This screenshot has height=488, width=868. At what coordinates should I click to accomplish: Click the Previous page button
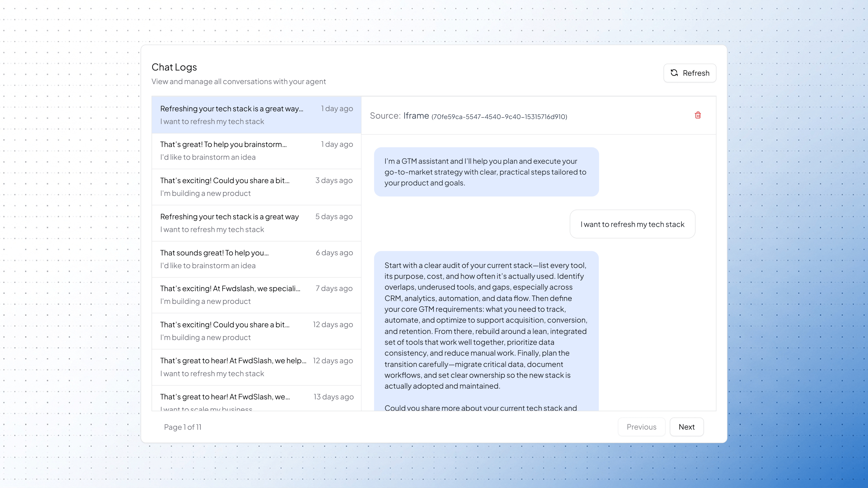pyautogui.click(x=641, y=427)
